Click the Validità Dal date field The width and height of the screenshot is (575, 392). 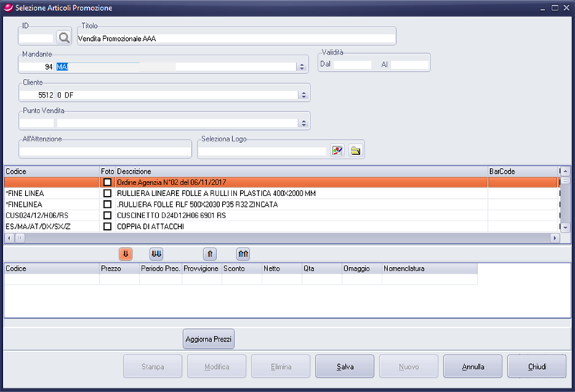click(352, 65)
